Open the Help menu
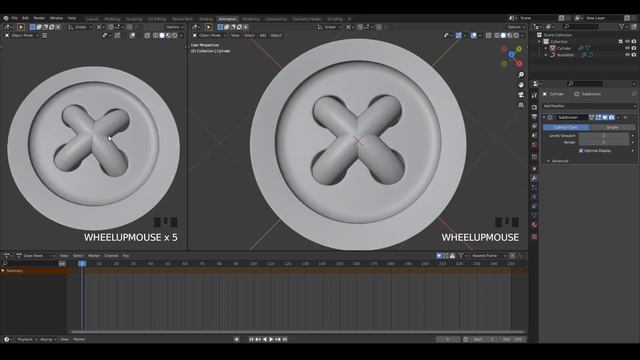 72,18
